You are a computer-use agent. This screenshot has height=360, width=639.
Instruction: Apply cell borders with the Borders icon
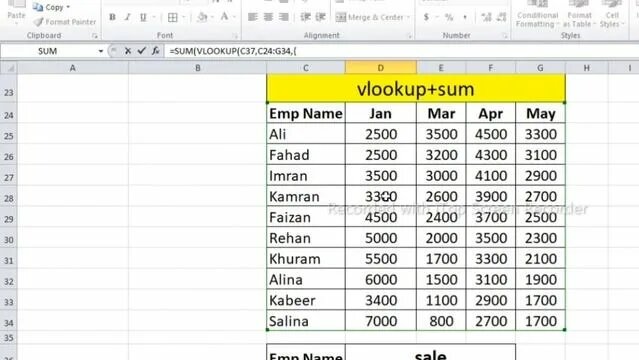pyautogui.click(x=172, y=17)
